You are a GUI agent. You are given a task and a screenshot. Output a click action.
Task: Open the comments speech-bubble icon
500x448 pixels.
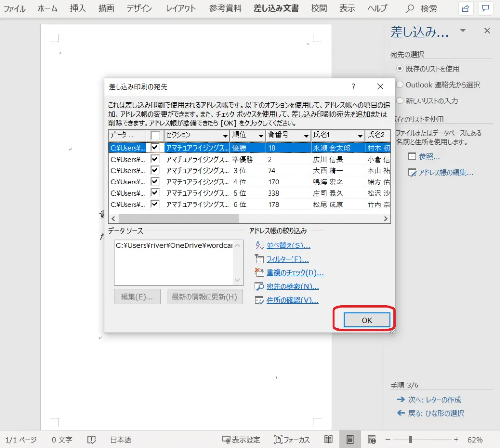[x=485, y=8]
